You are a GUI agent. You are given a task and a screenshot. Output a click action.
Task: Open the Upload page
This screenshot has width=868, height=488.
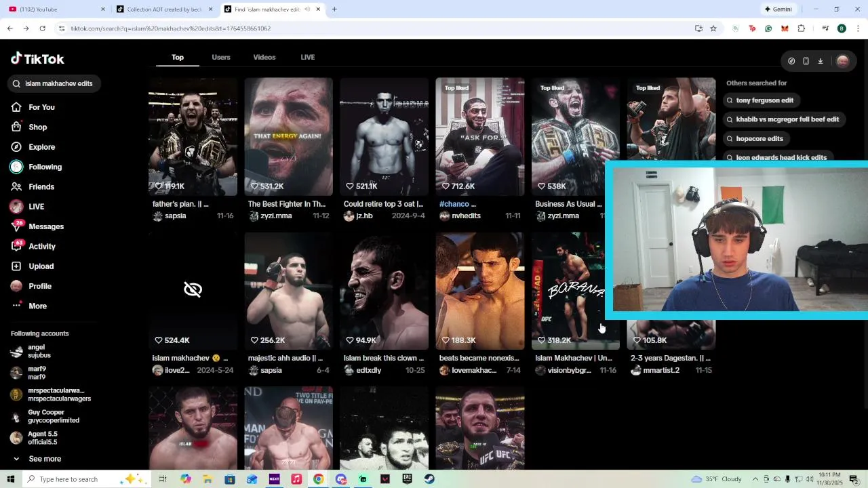(41, 266)
